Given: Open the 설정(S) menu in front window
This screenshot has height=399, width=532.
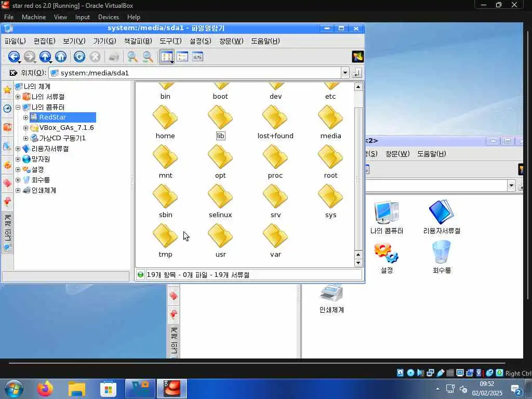Looking at the screenshot, I should (200, 41).
